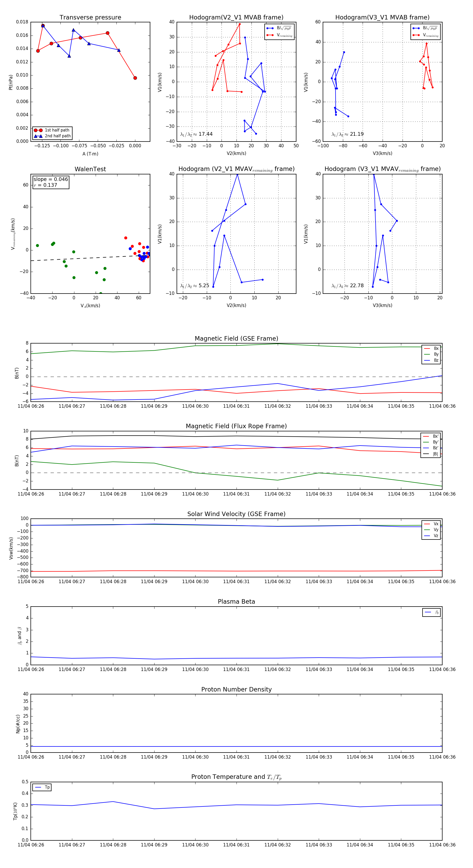Click the "Vy" velocity legend entry
The image size is (473, 868).
click(x=431, y=530)
